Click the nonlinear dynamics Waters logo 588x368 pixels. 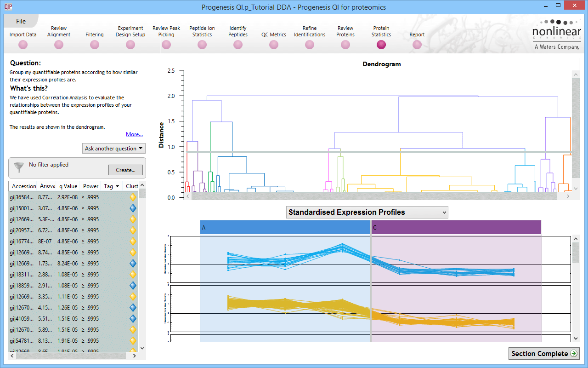(x=556, y=34)
